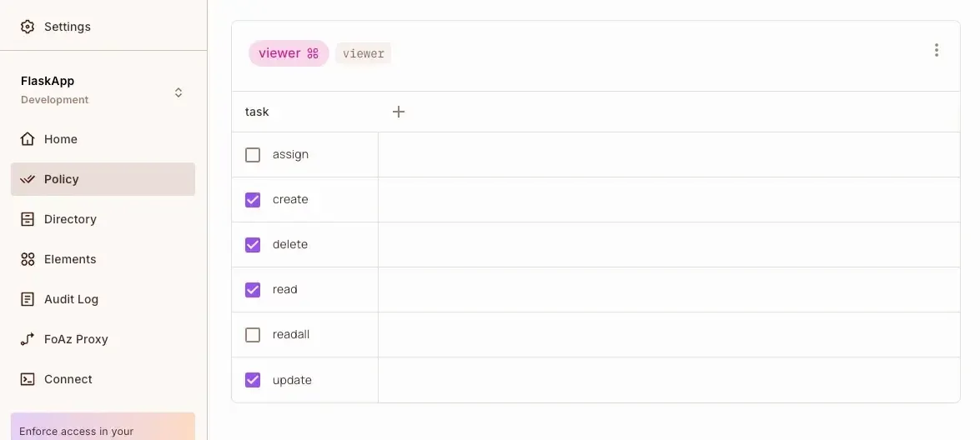Screen dimensions: 980x440
Task: Click the Connect terminal icon
Action: (x=28, y=379)
